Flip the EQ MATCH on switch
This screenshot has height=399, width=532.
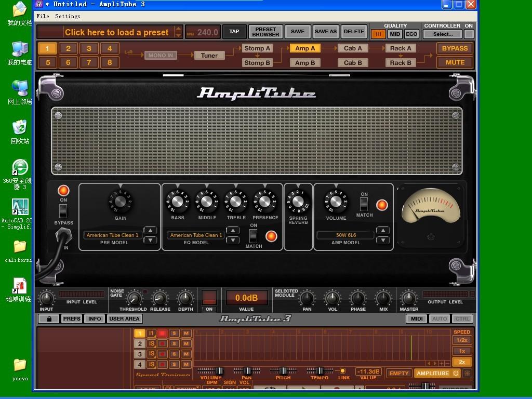pos(253,236)
